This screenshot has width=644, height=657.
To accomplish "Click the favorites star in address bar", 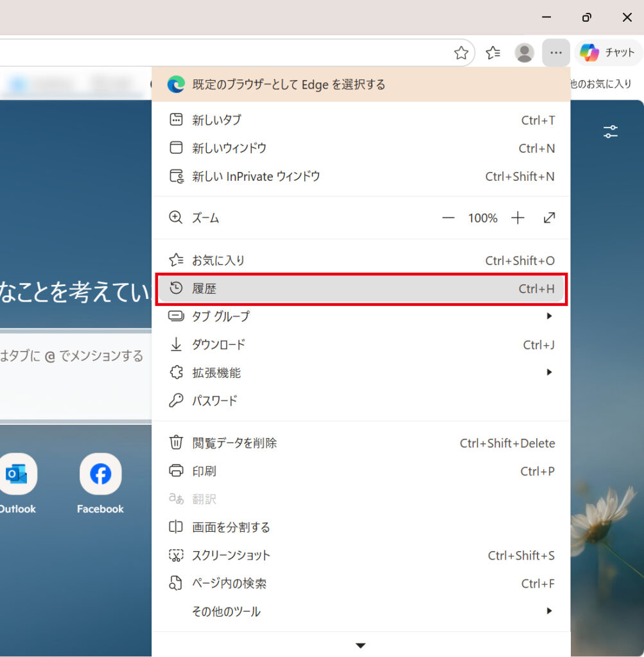I will [x=461, y=53].
